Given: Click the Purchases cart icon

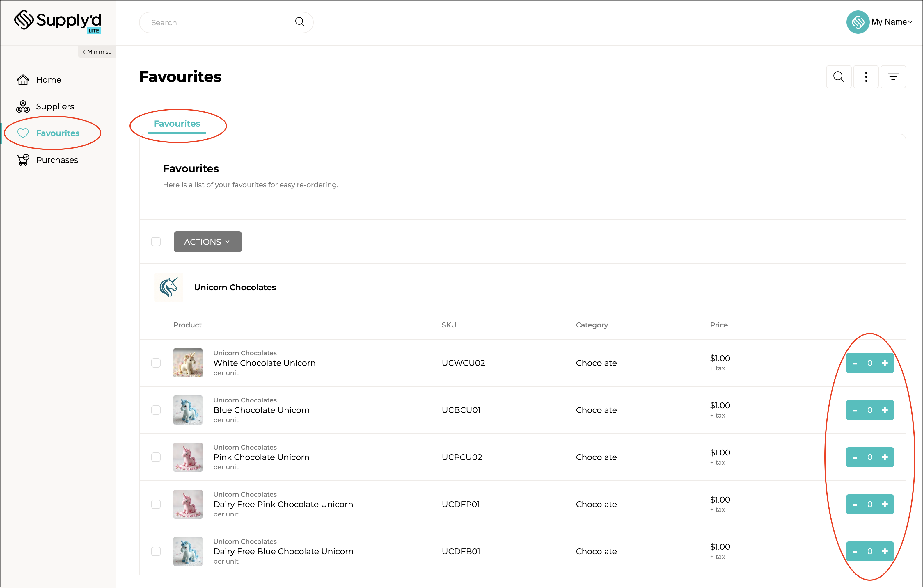Looking at the screenshot, I should (23, 160).
